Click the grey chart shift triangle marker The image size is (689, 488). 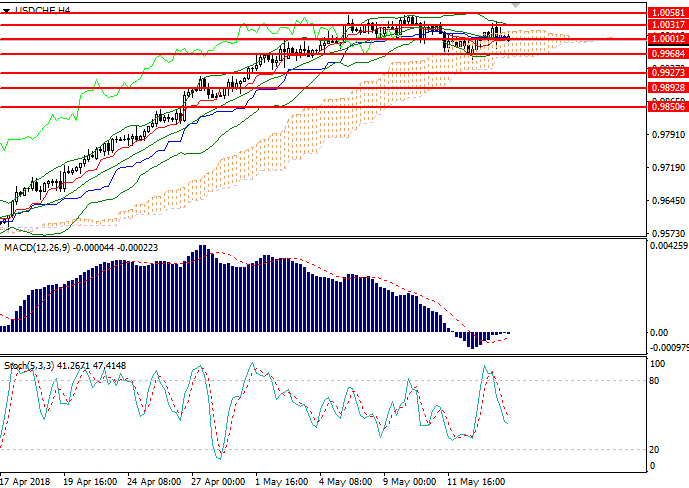tap(598, 4)
